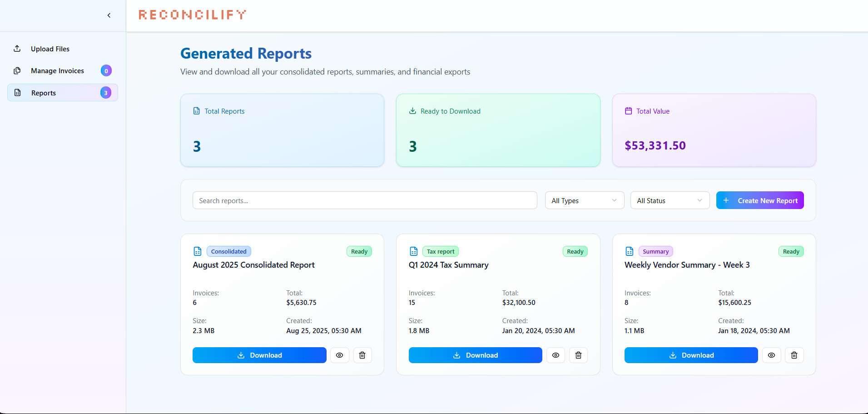The width and height of the screenshot is (868, 414).
Task: Open Upload Files in the sidebar
Action: (x=63, y=49)
